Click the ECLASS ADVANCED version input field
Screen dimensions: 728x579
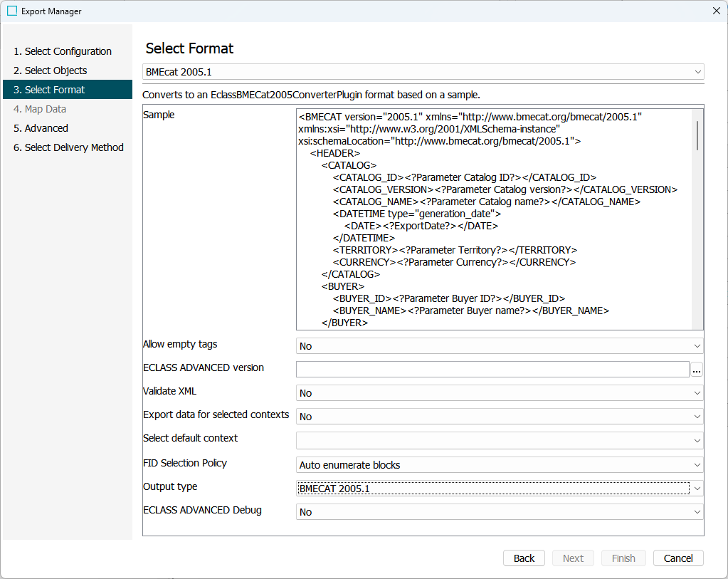coord(492,369)
